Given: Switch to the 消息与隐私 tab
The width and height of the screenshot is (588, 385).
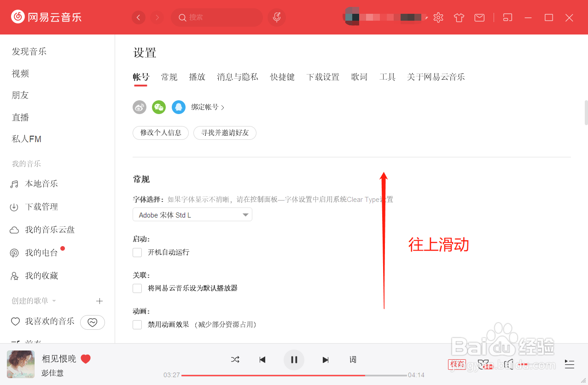Looking at the screenshot, I should click(x=238, y=77).
